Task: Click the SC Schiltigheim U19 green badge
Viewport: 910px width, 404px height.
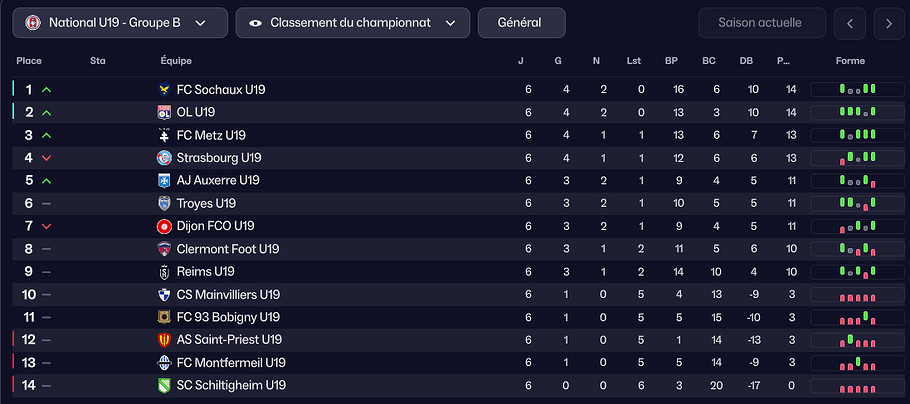Action: click(x=165, y=385)
